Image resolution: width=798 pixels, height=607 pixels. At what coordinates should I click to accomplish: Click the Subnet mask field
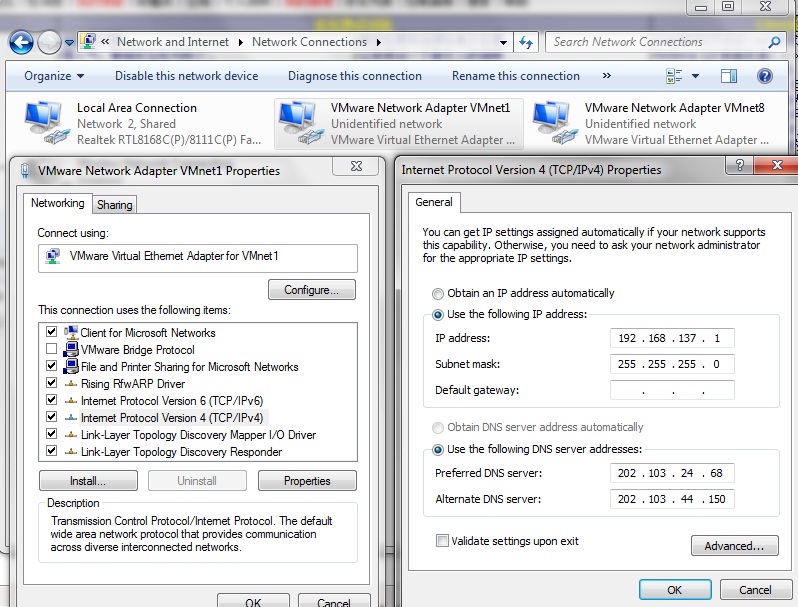click(672, 364)
